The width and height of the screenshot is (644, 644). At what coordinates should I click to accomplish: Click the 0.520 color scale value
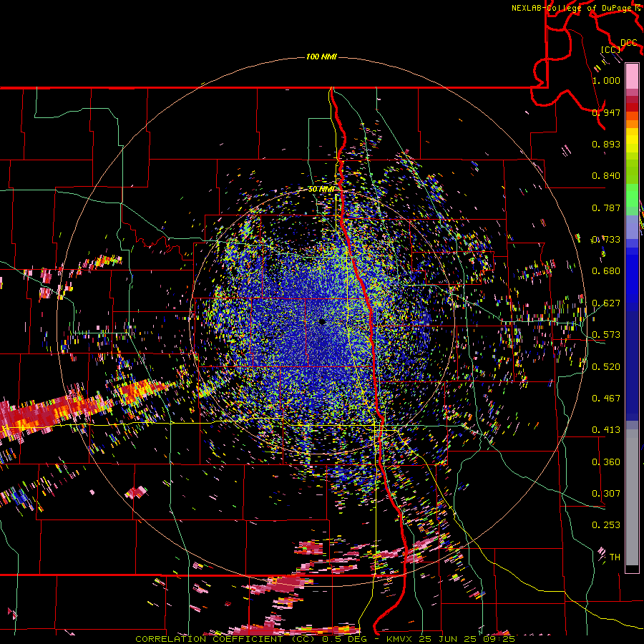point(606,366)
